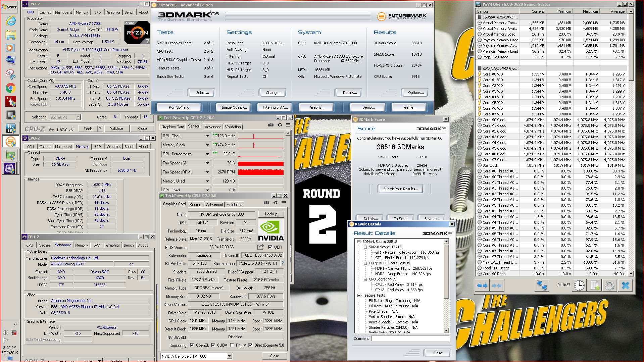
Task: Collapse the Feature Tests tree node
Action: pos(359,295)
